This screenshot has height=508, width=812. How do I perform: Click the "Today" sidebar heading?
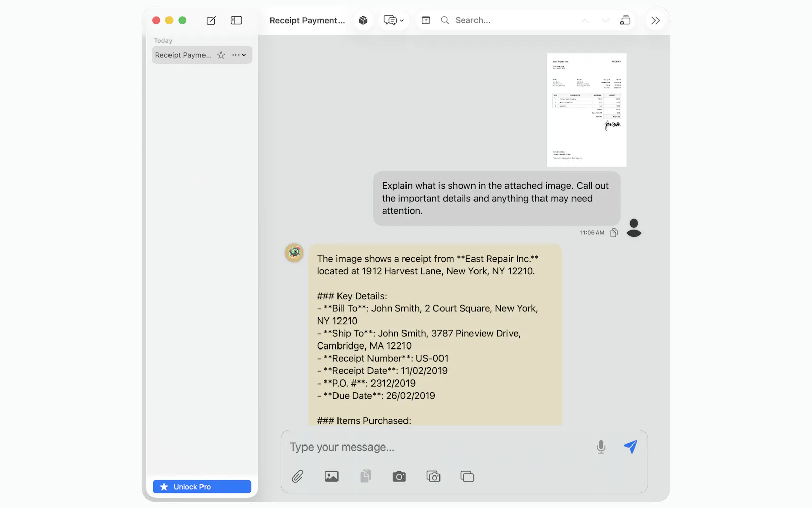(x=163, y=41)
